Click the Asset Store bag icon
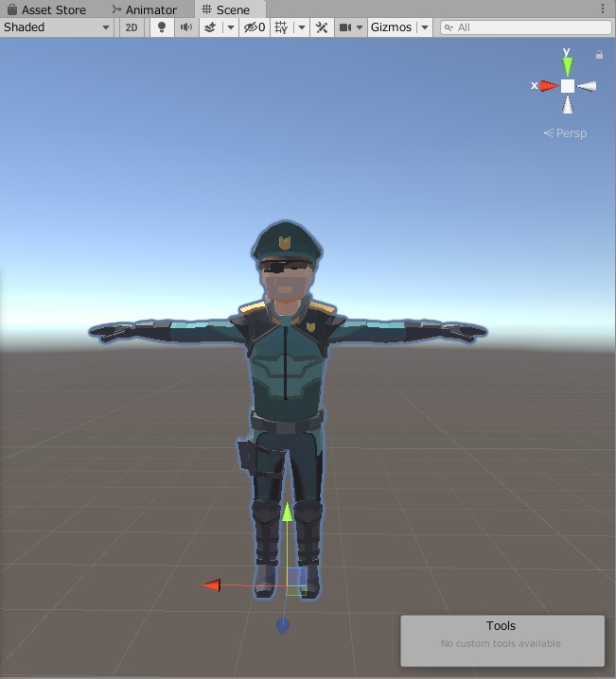The image size is (616, 679). 12,9
